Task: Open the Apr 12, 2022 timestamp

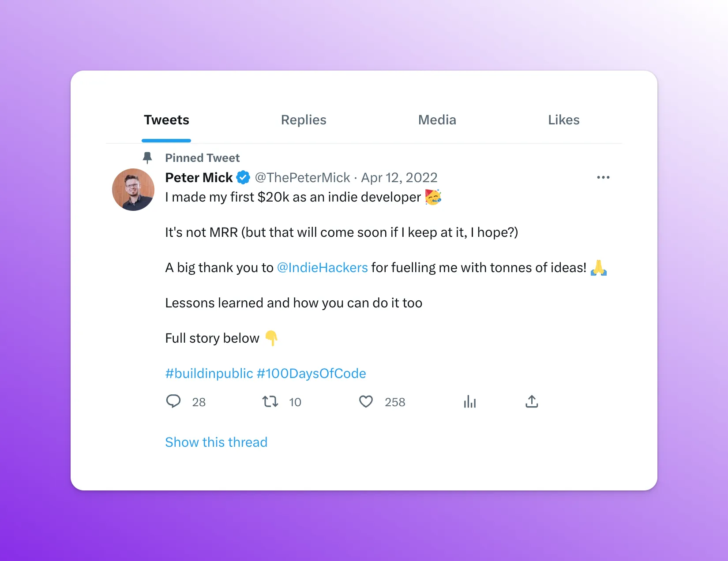Action: tap(399, 177)
